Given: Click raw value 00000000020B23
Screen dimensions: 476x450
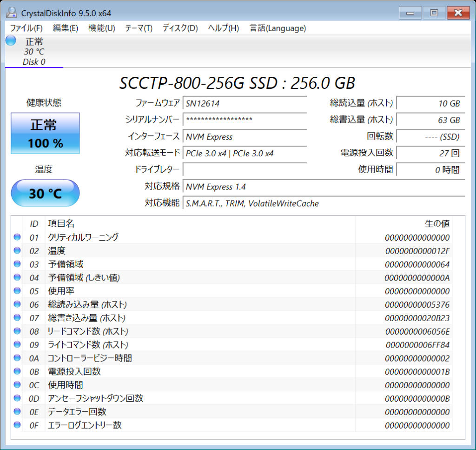Looking at the screenshot, I should pos(417,318).
